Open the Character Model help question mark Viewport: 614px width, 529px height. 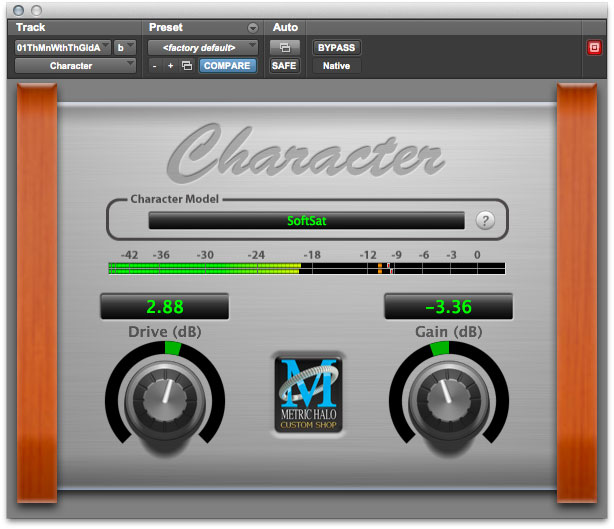pos(485,220)
